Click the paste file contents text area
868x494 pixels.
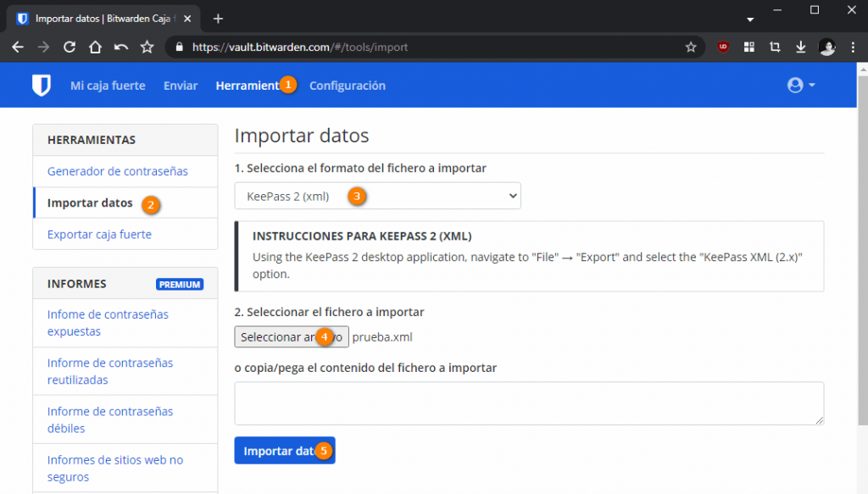click(x=529, y=403)
